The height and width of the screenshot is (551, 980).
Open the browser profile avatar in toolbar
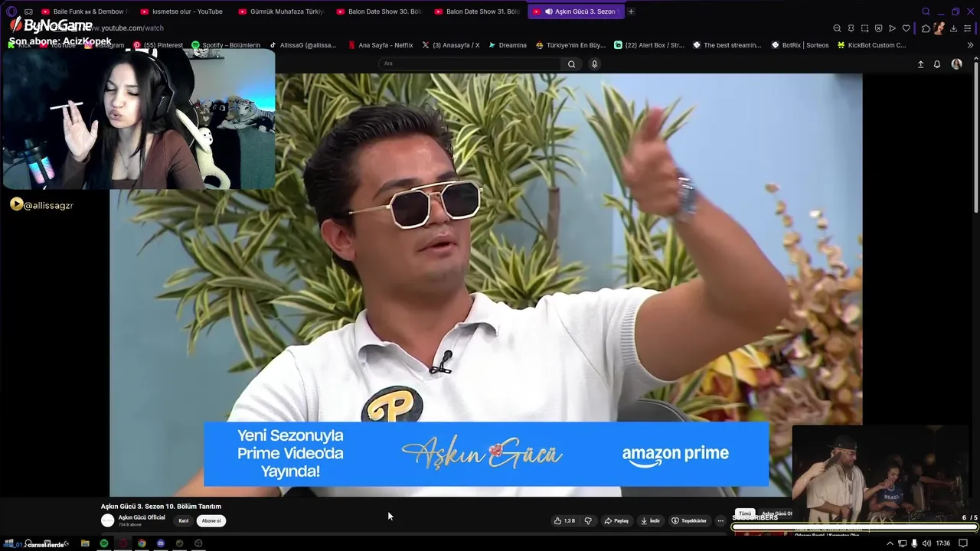click(x=939, y=28)
